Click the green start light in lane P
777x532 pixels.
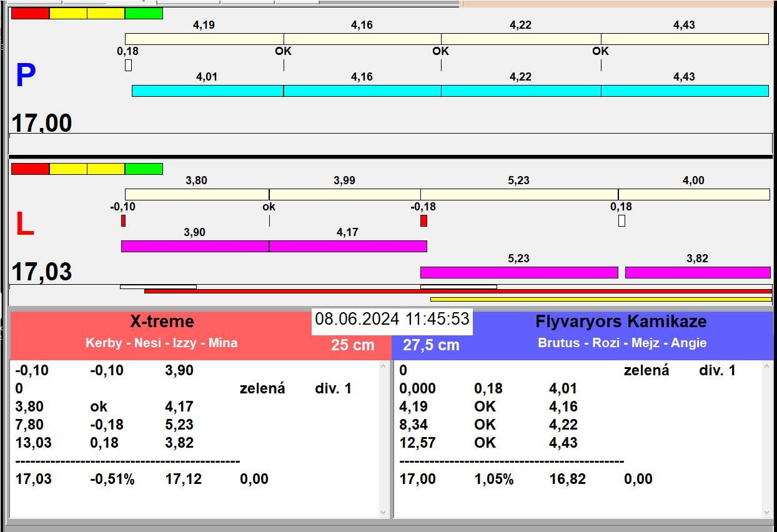coord(144,14)
